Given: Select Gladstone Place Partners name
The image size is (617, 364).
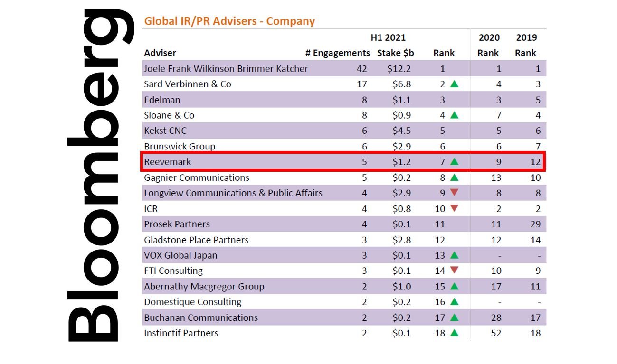Looking at the screenshot, I should [x=196, y=240].
